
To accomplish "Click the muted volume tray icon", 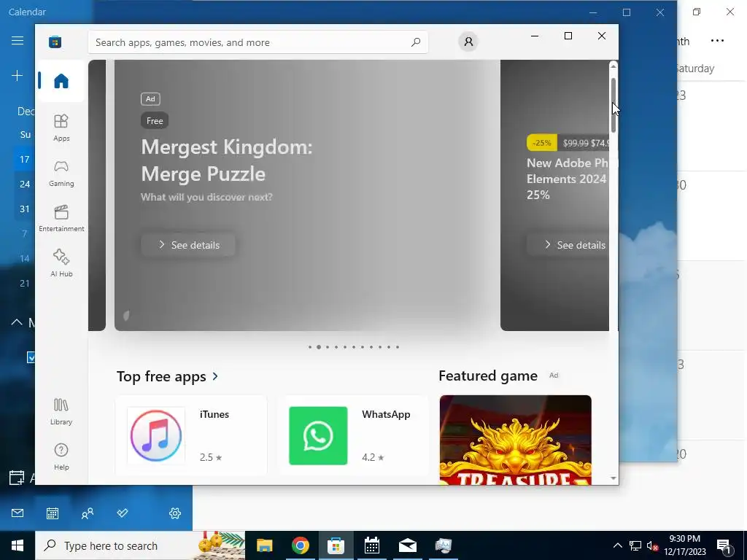I will pos(652,545).
